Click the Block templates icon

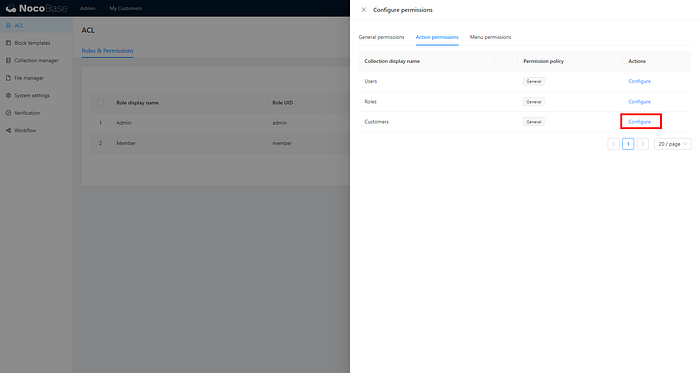click(x=8, y=43)
